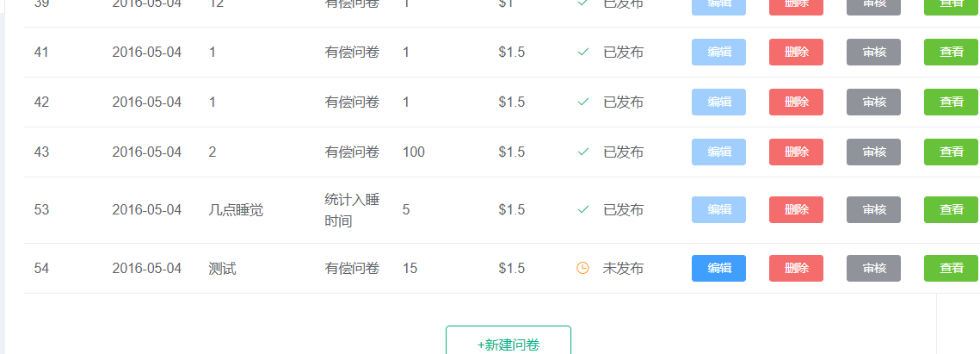Delete questionnaire 41 using 删除 button
This screenshot has height=354, width=980.
coord(796,53)
